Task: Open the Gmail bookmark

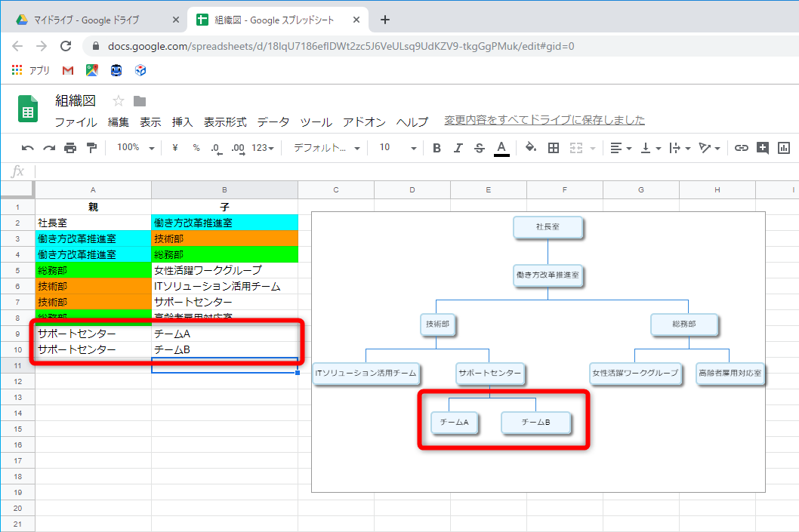Action: click(68, 70)
